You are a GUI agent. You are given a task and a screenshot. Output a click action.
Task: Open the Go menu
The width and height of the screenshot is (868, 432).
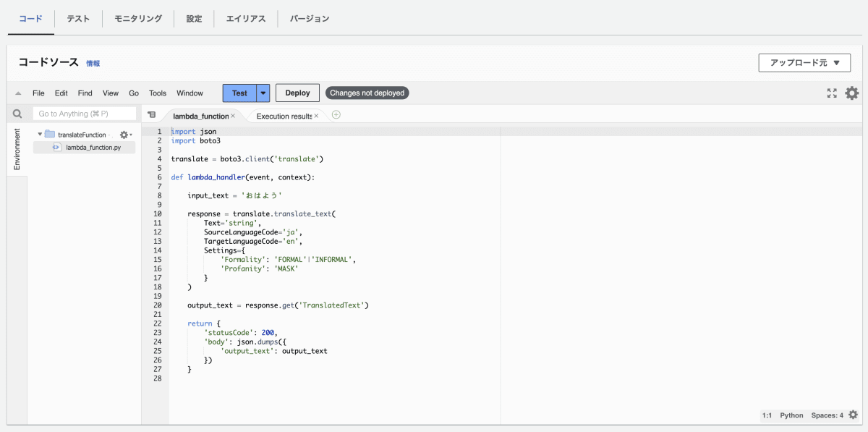point(134,93)
